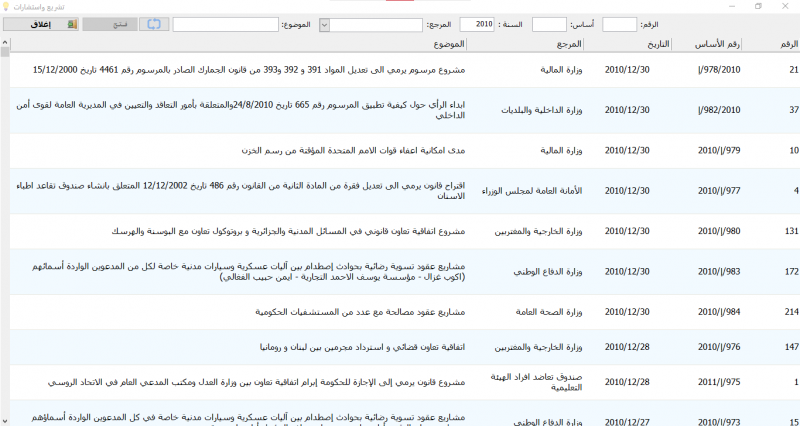Click the scrollbar down arrow

tap(5, 421)
